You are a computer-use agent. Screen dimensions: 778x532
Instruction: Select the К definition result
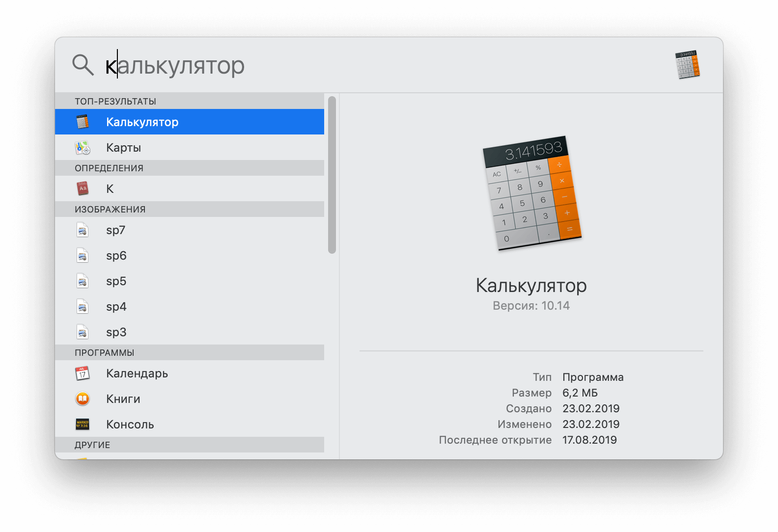point(190,188)
